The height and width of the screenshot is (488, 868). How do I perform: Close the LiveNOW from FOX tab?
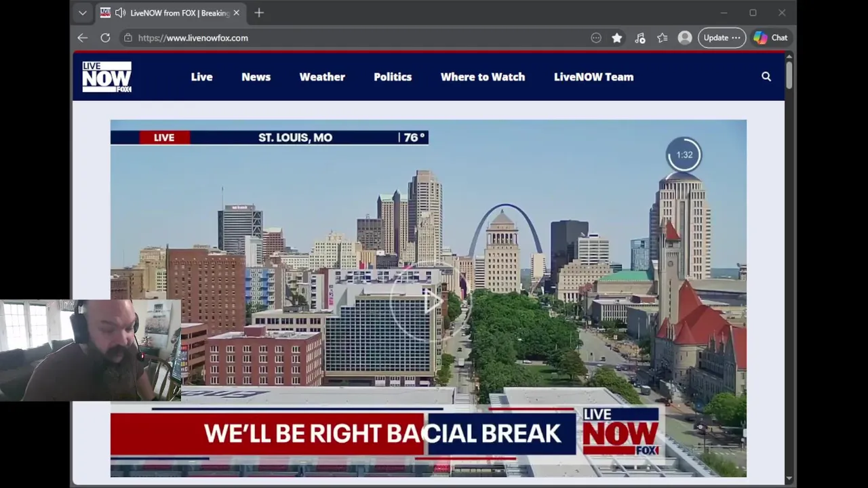click(x=236, y=13)
